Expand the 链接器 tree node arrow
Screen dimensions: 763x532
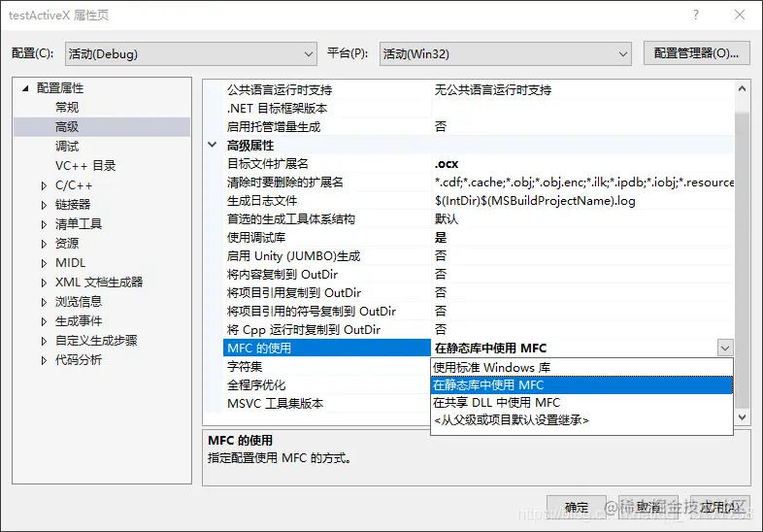point(44,206)
